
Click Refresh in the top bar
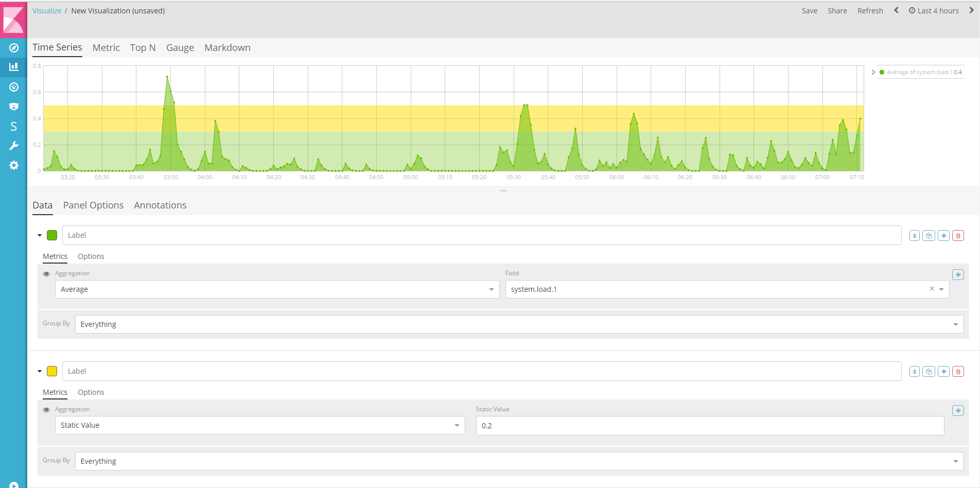870,11
